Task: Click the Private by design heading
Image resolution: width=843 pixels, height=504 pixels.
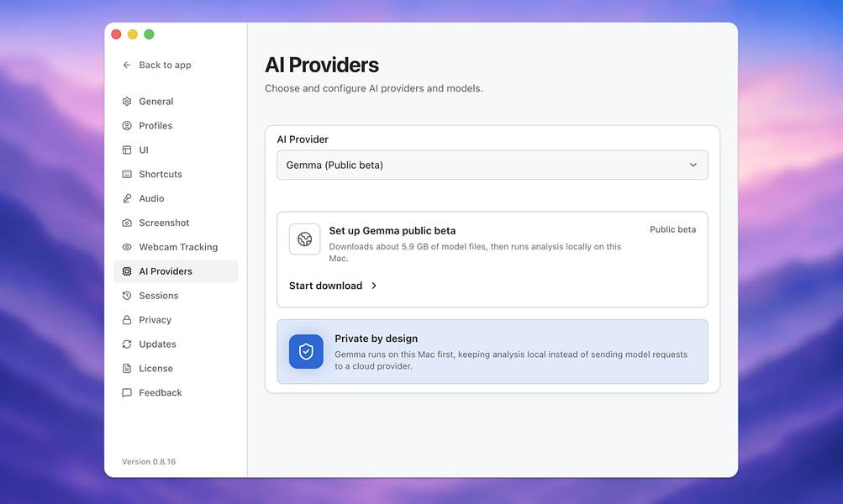Action: 376,339
